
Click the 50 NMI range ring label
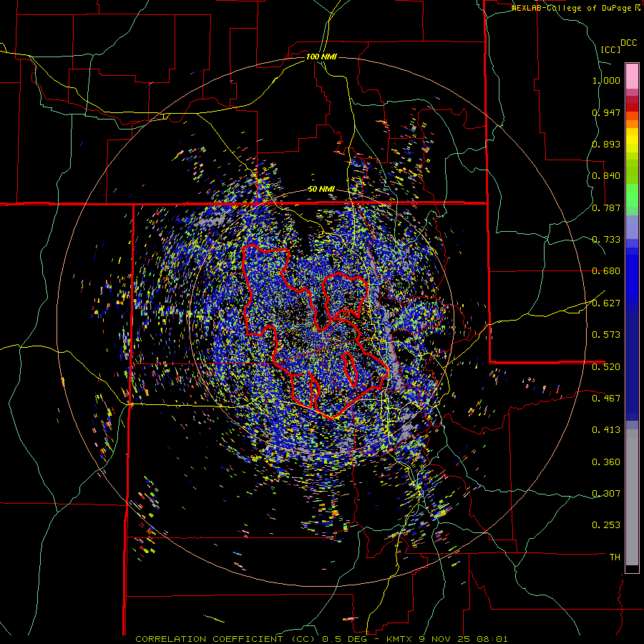[321, 189]
